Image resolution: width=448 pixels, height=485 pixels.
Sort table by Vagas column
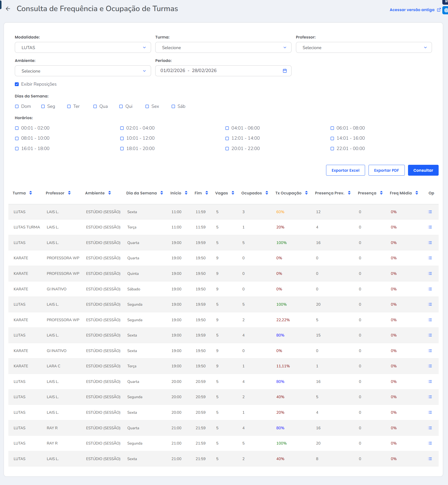(x=233, y=193)
